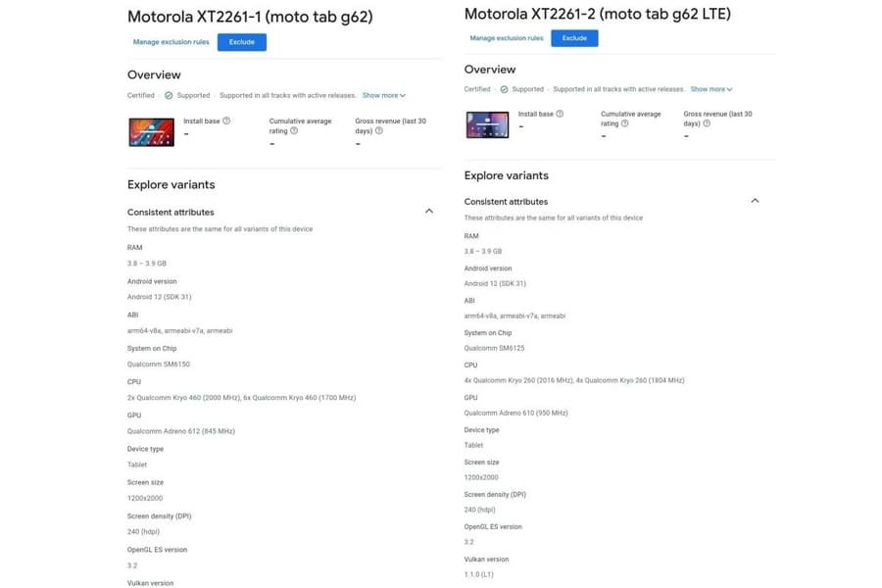Expand Show more under XT2261-2 LTE overview
This screenshot has width=882, height=588.
pos(711,89)
